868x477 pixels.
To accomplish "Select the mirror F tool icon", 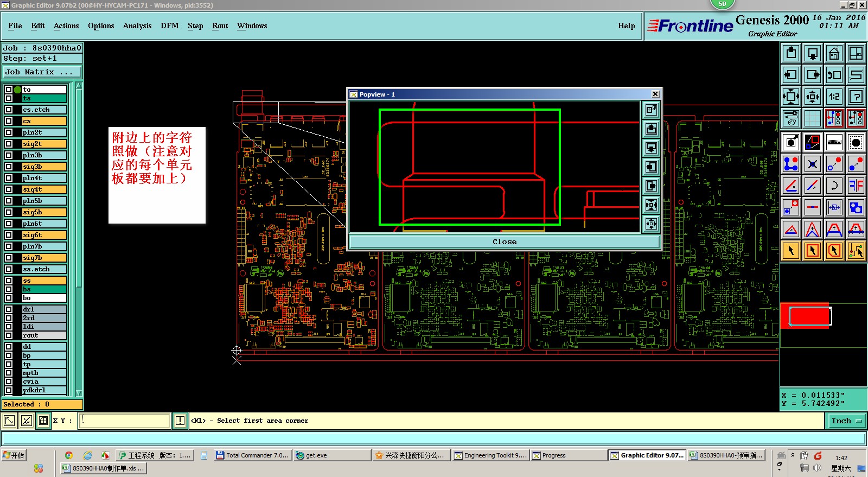I will tap(856, 186).
